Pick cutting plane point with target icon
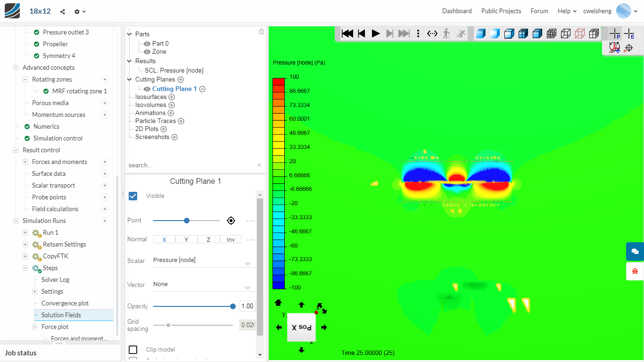 pyautogui.click(x=231, y=221)
